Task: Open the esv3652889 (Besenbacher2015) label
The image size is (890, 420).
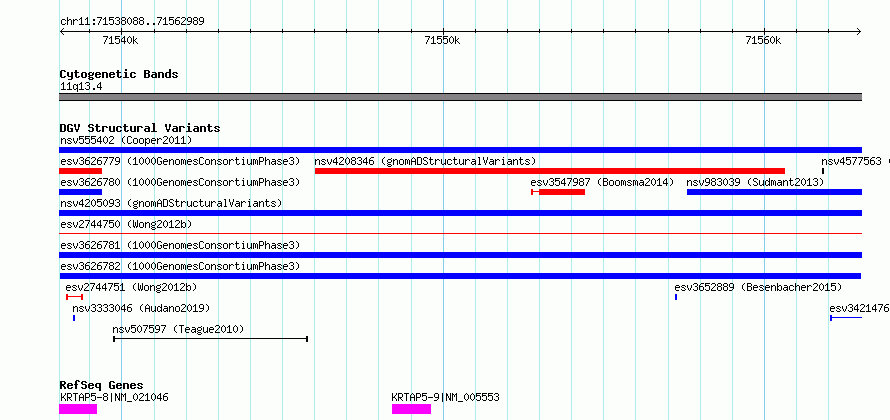Action: click(758, 287)
